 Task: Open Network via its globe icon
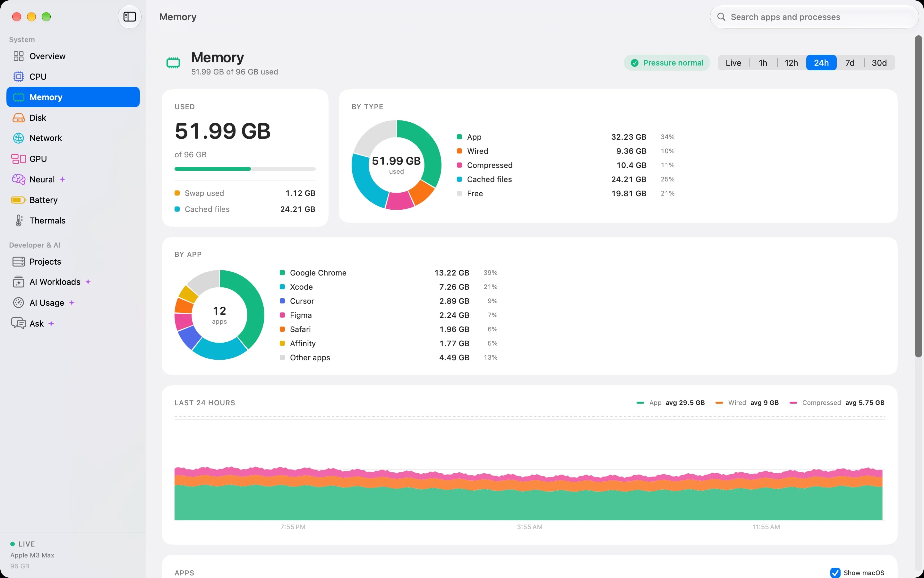[18, 138]
